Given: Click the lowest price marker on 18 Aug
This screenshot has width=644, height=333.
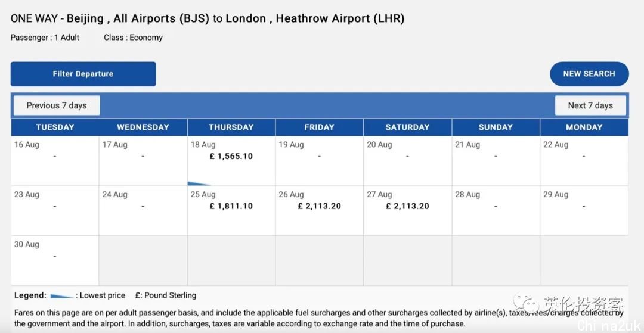Looking at the screenshot, I should (x=199, y=183).
